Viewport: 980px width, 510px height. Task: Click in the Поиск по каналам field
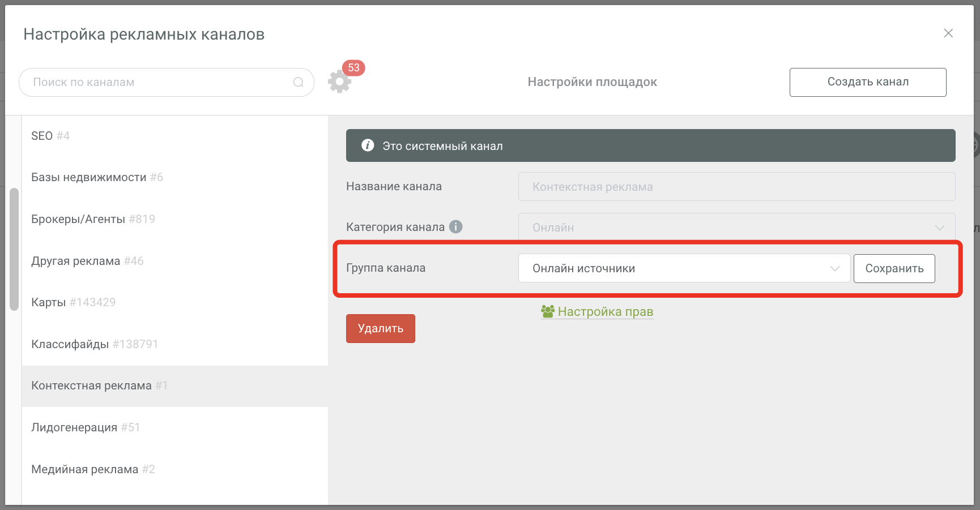[159, 83]
